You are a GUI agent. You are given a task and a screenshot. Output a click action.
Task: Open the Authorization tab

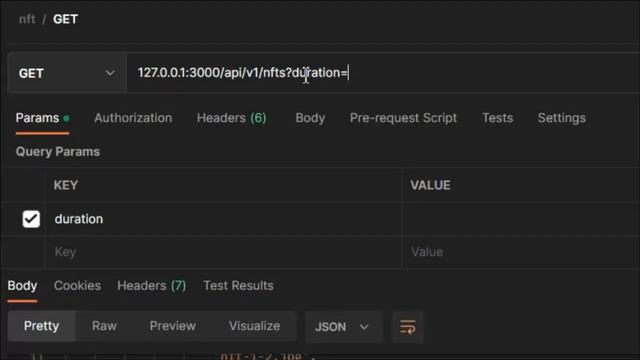133,118
